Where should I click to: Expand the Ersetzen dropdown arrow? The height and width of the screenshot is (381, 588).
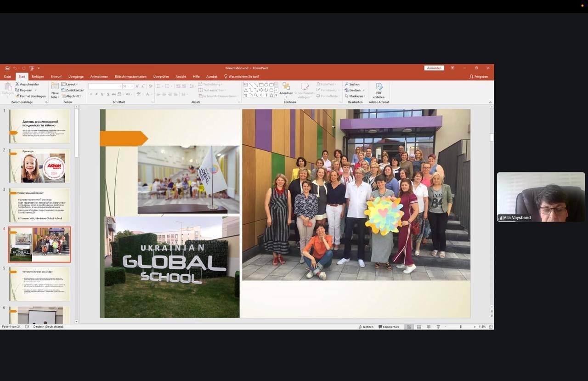[364, 90]
